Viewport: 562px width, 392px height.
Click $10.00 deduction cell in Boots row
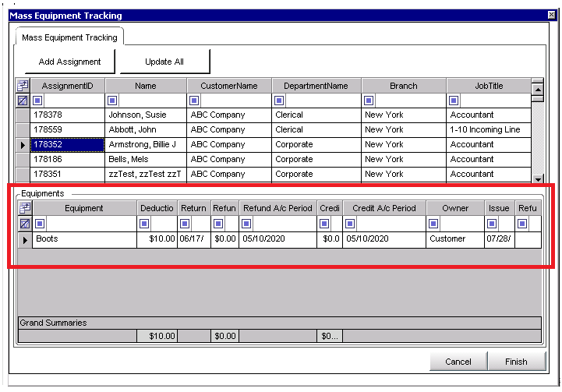click(157, 239)
